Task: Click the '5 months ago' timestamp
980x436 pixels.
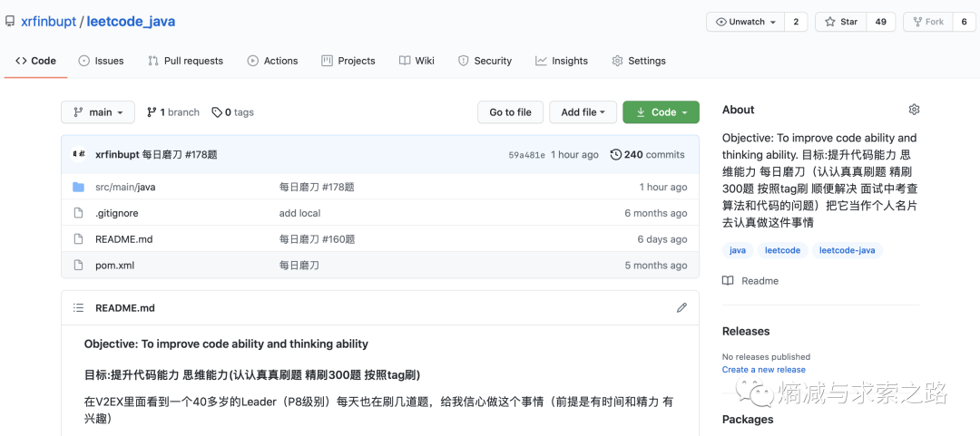Action: tap(656, 266)
